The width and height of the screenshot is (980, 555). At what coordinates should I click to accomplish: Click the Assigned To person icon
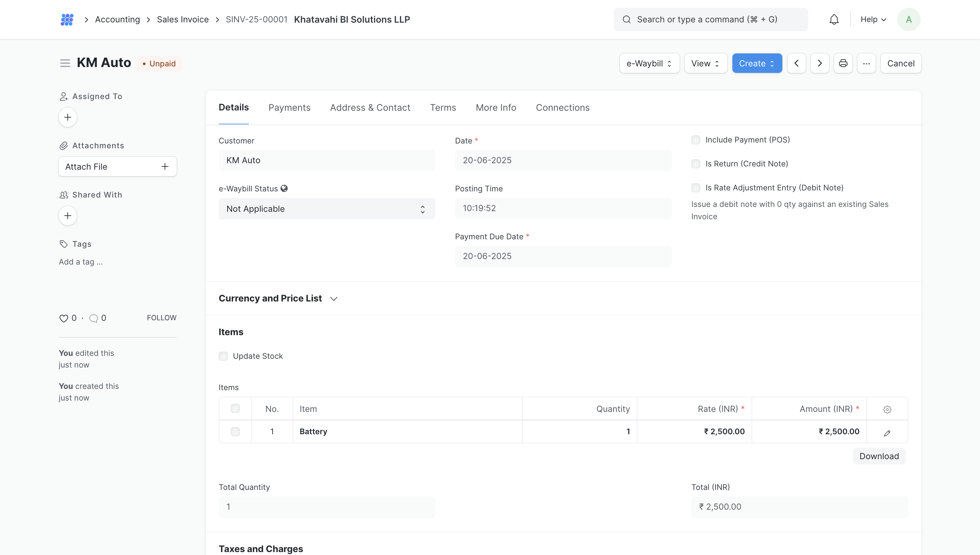coord(64,96)
